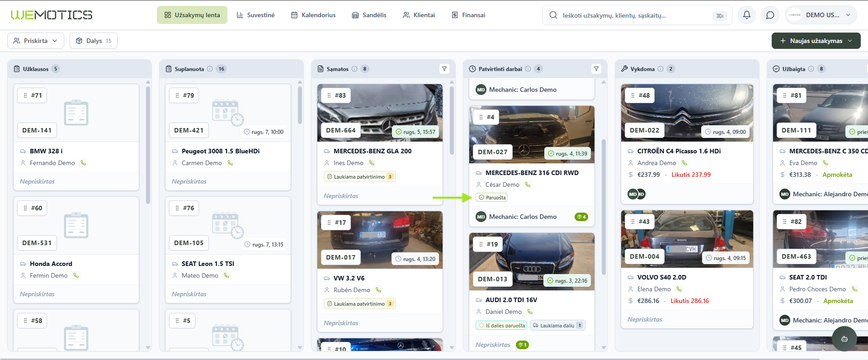Click Patvirtinti darbai column scrollbar
The width and height of the screenshot is (868, 360).
tap(604, 206)
